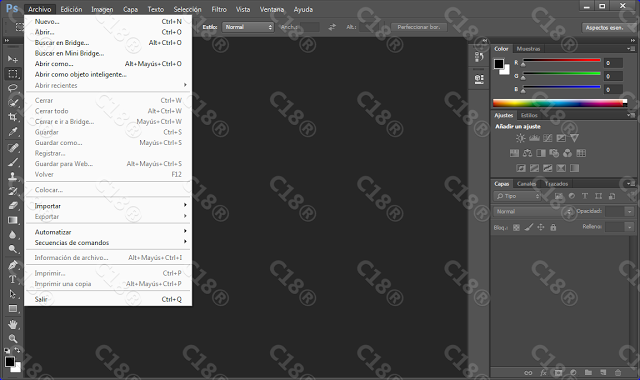Select the Hand tool
Viewport: 640px width, 380px height.
[12, 325]
